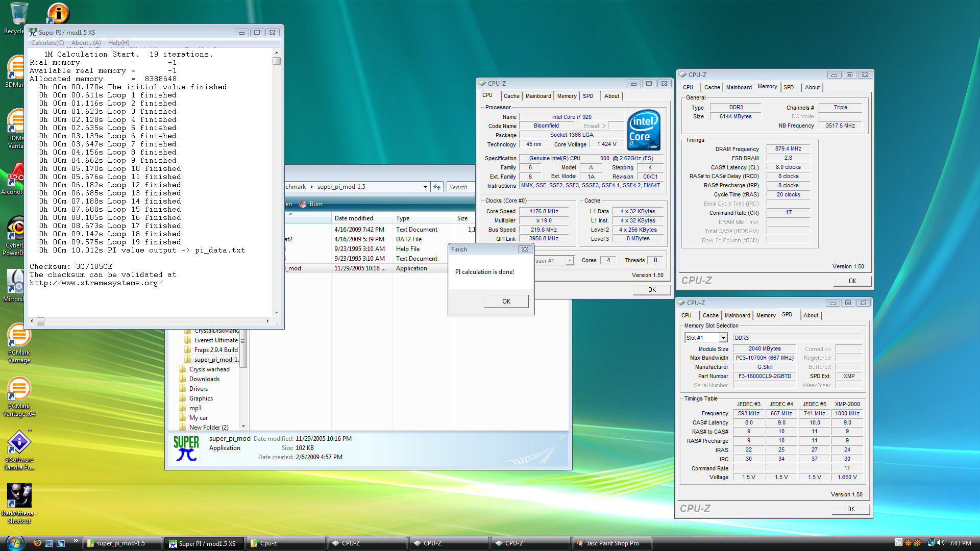The width and height of the screenshot is (980, 551).
Task: Open the orange info desktop shortcut icon
Action: (58, 13)
